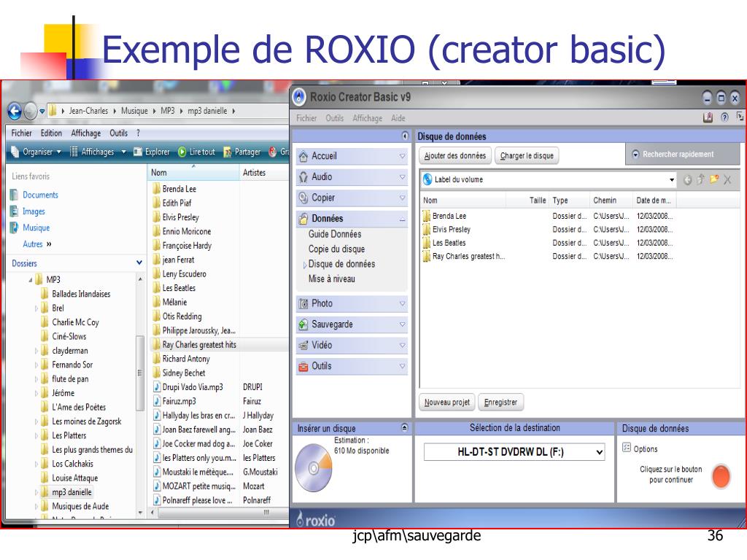Open Documents favorite link

[x=40, y=195]
